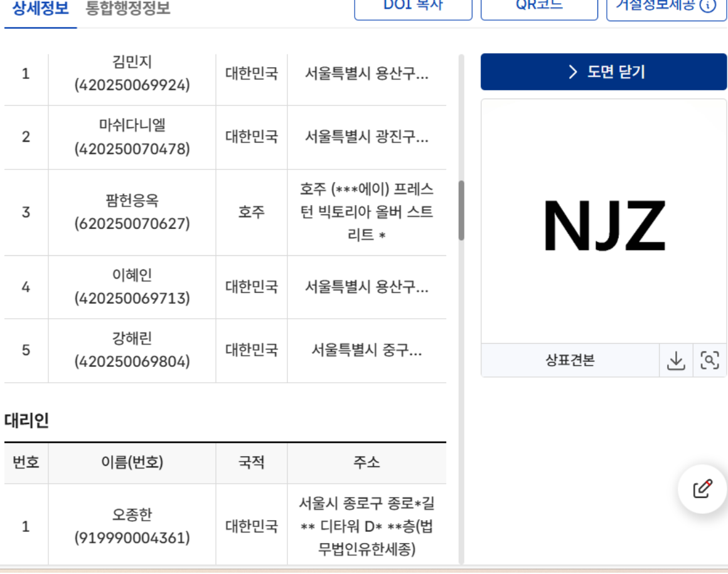728x574 pixels.
Task: Show the QR코드 button popup
Action: coord(539,6)
